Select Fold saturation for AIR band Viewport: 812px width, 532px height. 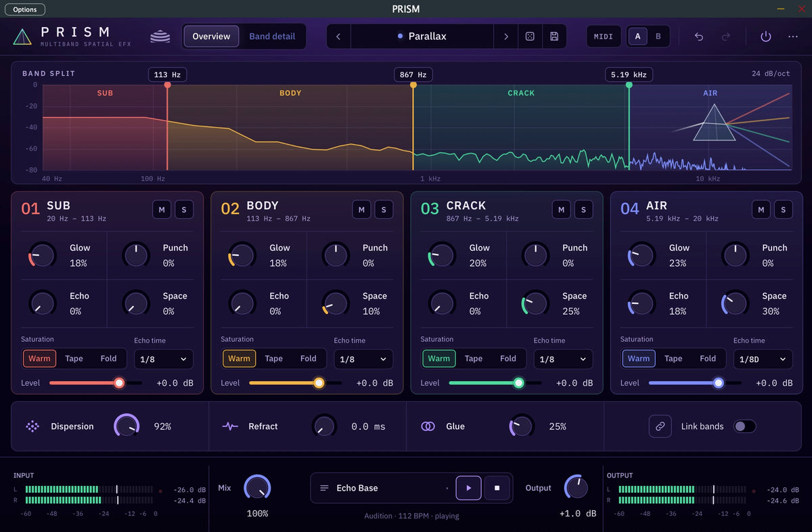pyautogui.click(x=708, y=359)
